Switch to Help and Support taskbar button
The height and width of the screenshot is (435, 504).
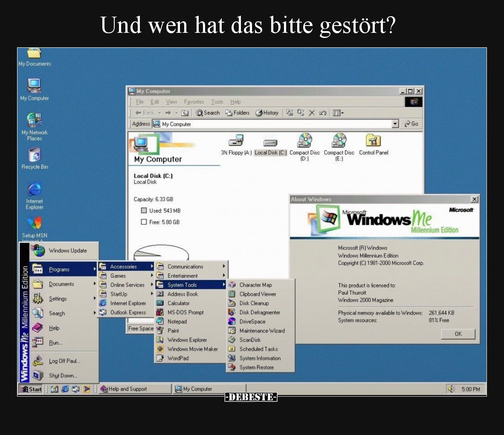tap(134, 389)
